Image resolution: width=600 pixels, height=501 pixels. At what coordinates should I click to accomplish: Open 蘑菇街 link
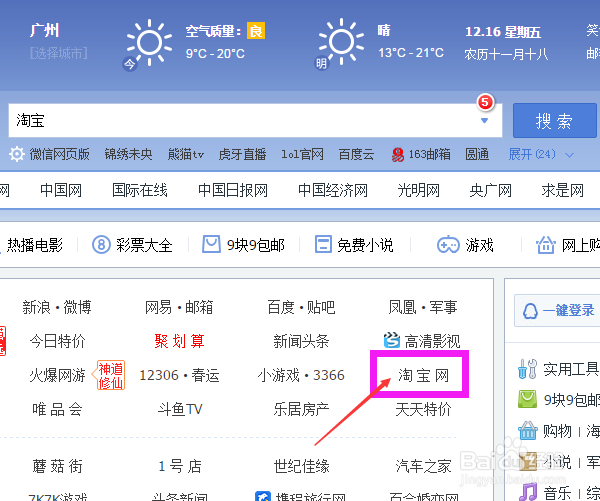(57, 466)
